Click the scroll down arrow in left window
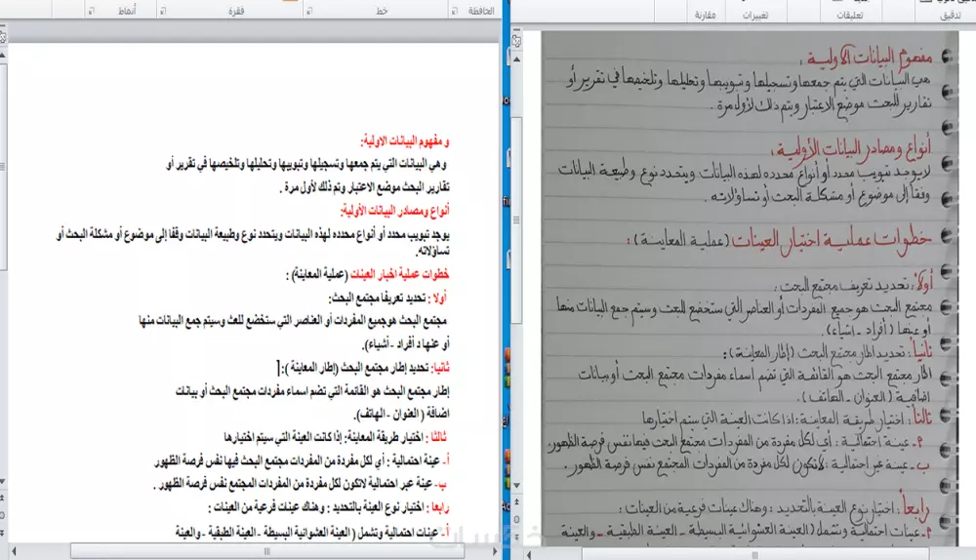976x560 pixels. tap(3, 482)
